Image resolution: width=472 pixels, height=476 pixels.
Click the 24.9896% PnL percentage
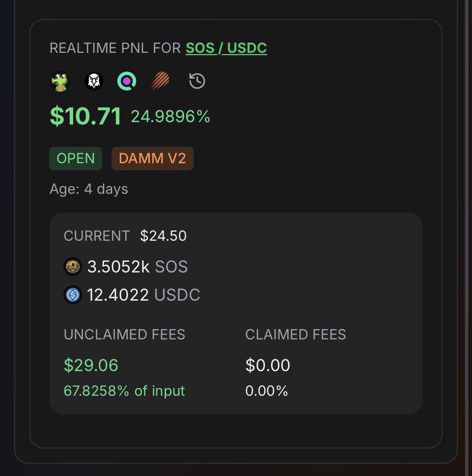(x=171, y=117)
